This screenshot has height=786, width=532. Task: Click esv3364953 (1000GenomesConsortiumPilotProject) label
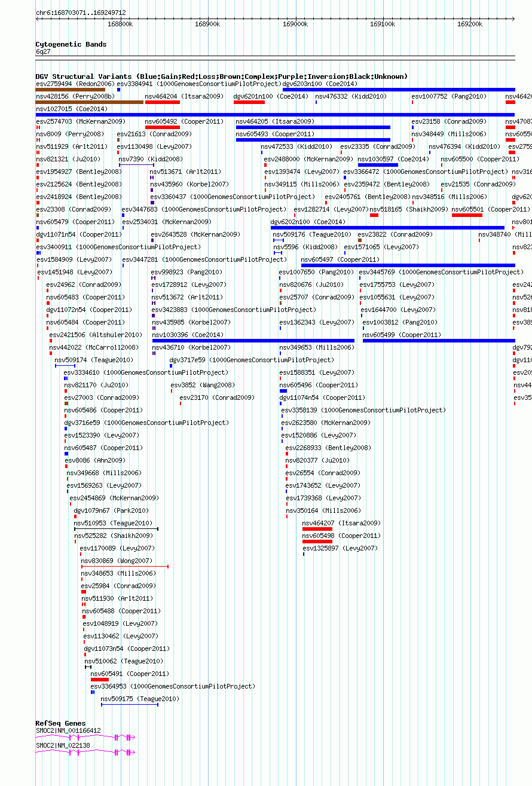173,686
